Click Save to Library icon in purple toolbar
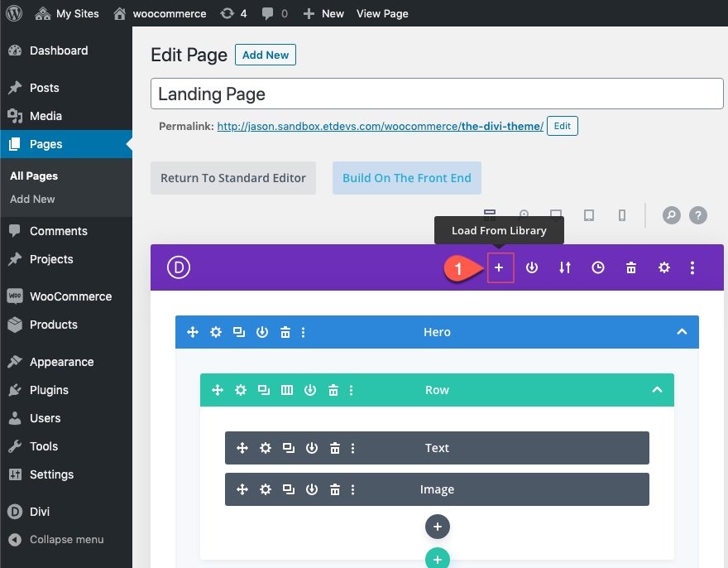 point(532,267)
